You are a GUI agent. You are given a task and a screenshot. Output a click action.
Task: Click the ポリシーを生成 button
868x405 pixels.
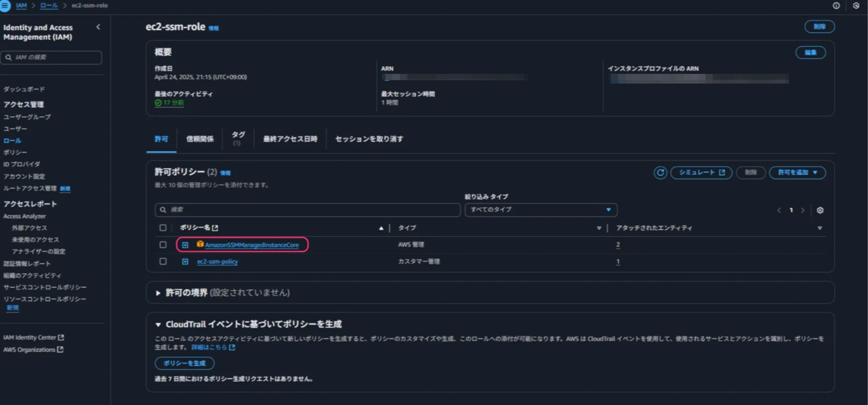click(184, 363)
